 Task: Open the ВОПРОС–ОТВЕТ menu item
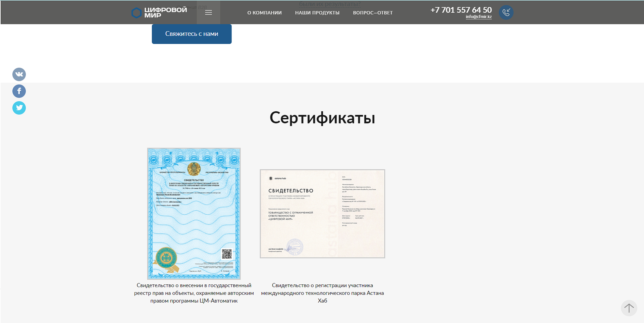point(373,13)
